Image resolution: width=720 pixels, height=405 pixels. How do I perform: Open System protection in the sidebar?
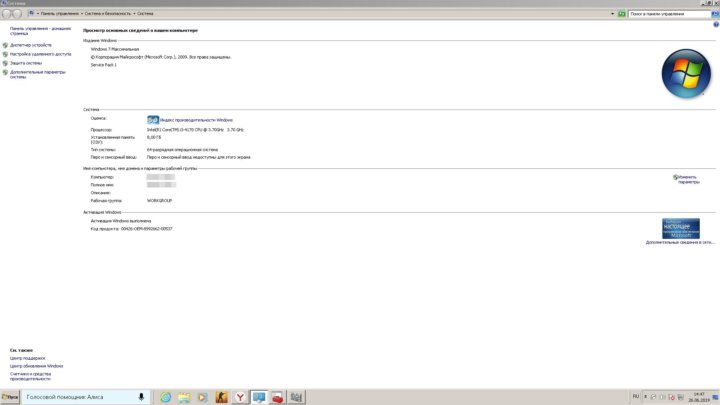tap(28, 63)
